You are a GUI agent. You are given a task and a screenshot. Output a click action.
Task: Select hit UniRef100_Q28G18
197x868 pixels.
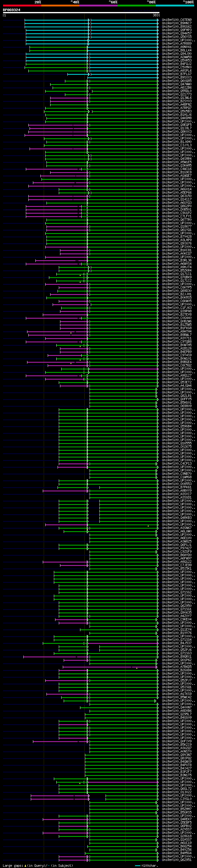176,836
